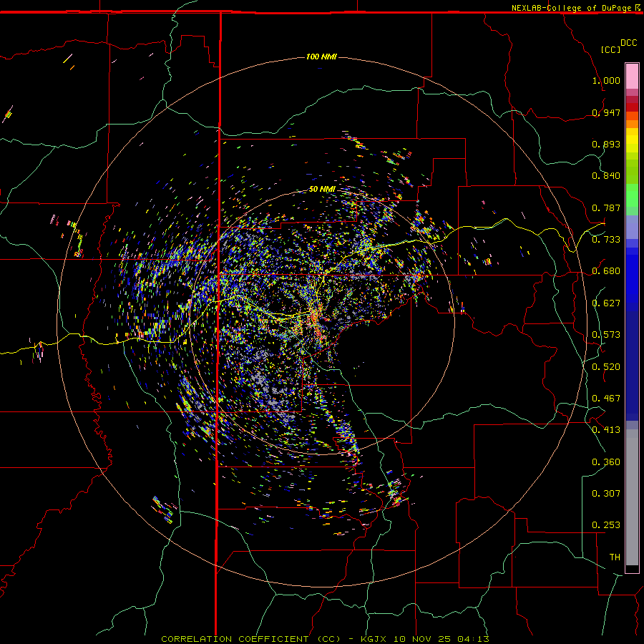644x644 pixels.
Task: Click the 0.573 color scale value
Action: tap(606, 335)
